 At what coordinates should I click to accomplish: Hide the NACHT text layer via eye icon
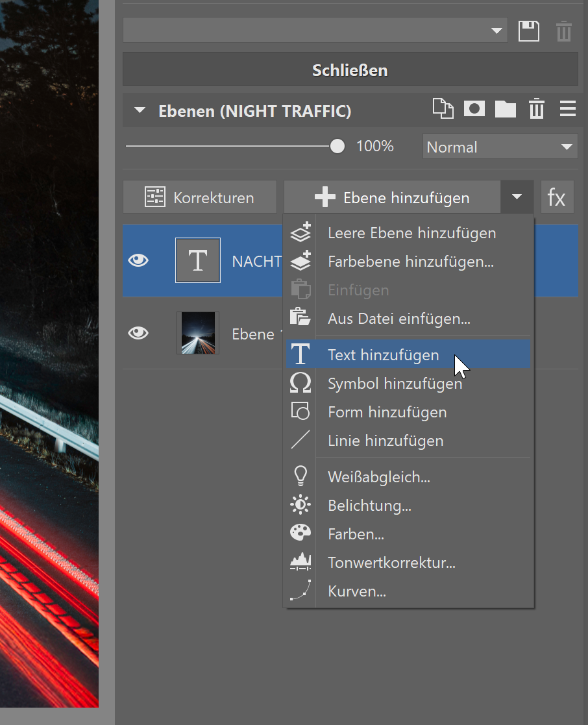click(x=138, y=260)
